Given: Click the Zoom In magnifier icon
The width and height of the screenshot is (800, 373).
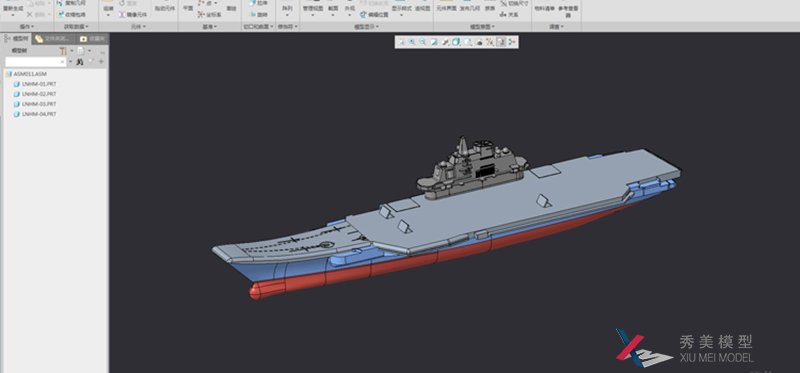Looking at the screenshot, I should point(412,42).
